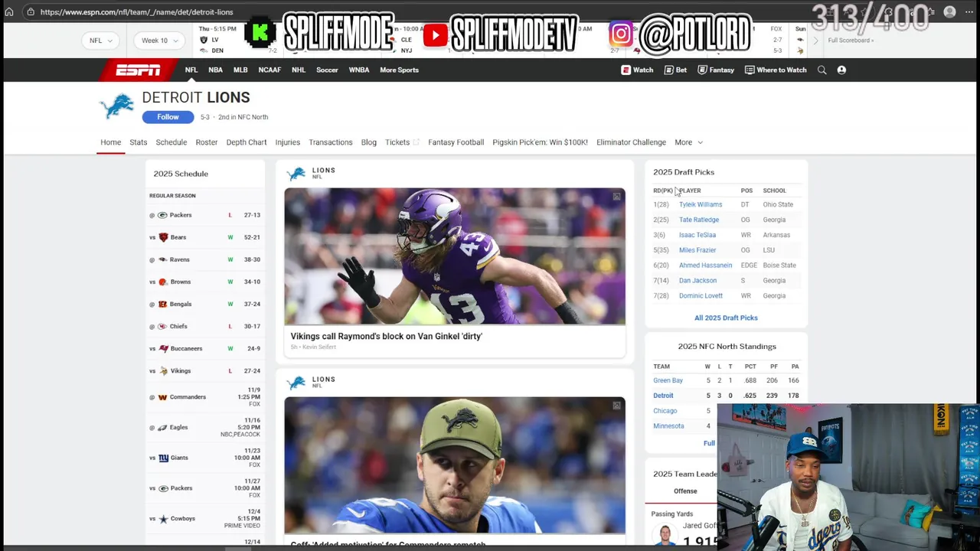
Task: Open Vikings call Raymond's block headline
Action: pyautogui.click(x=387, y=336)
